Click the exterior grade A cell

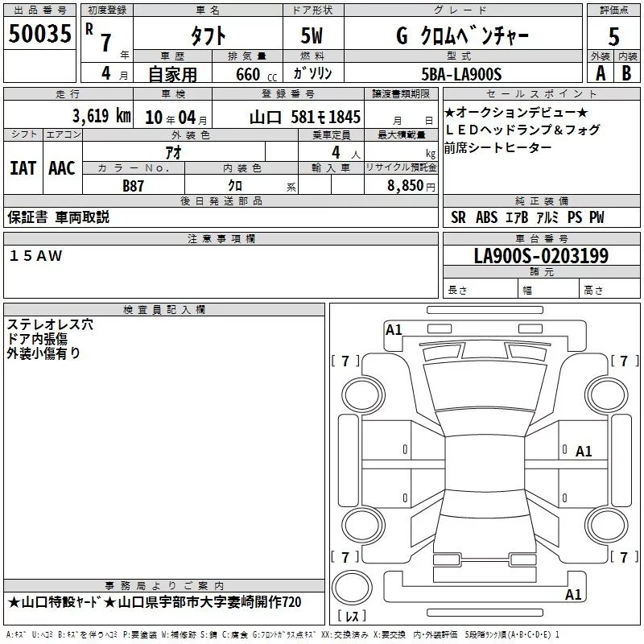click(x=599, y=72)
